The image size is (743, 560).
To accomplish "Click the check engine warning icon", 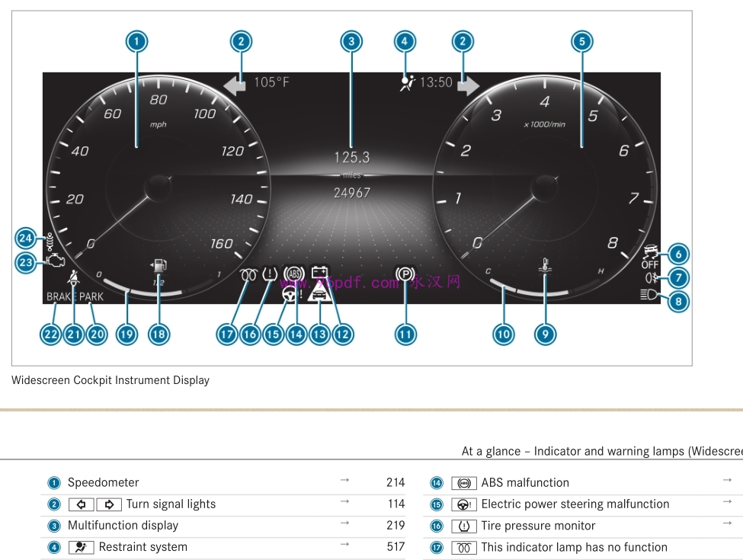I will point(55,261).
